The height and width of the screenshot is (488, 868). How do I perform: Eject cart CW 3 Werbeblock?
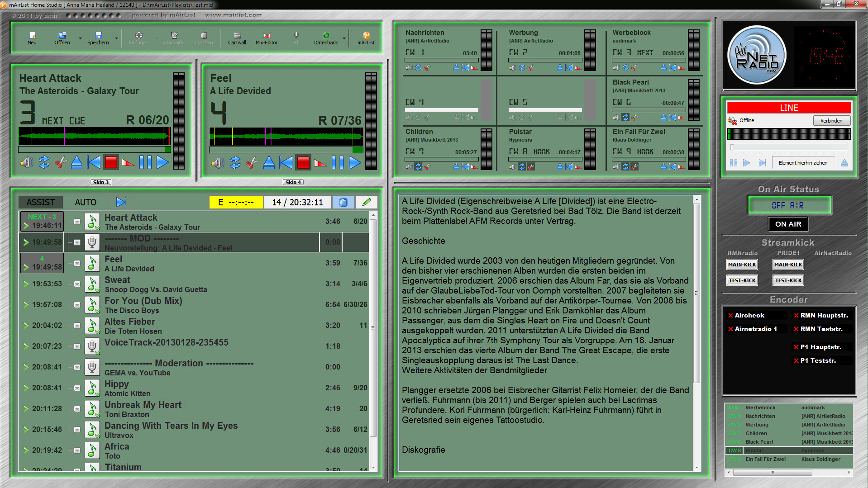(x=663, y=68)
